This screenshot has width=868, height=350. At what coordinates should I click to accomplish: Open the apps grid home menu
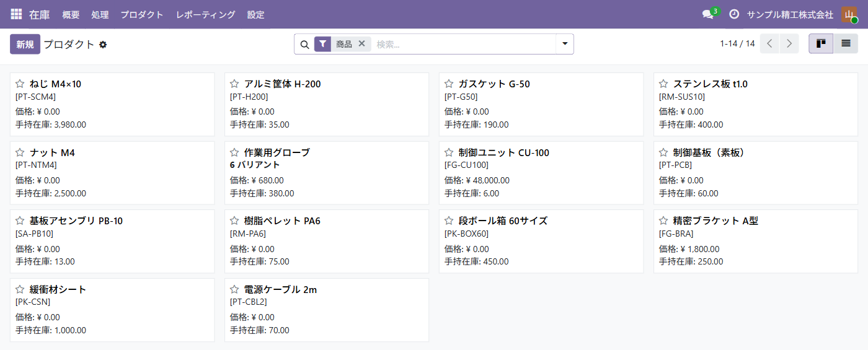point(16,14)
